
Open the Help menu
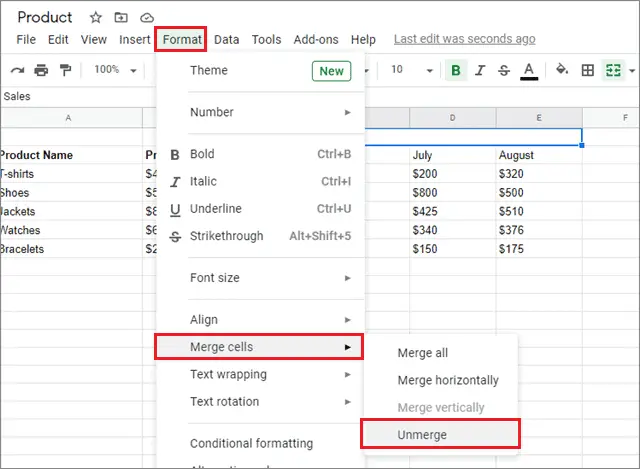pyautogui.click(x=363, y=40)
